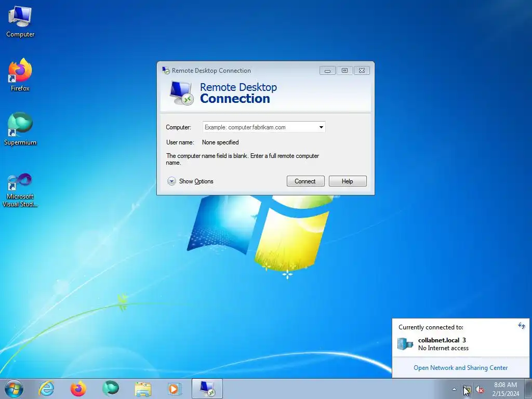The image size is (532, 399).
Task: Open Network and Sharing Center link
Action: click(460, 367)
